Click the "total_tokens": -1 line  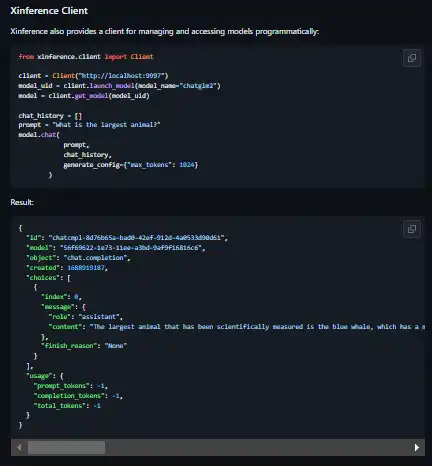pyautogui.click(x=67, y=406)
